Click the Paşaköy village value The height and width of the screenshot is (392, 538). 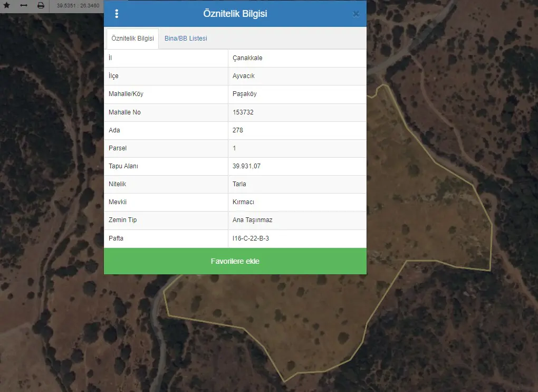point(244,94)
